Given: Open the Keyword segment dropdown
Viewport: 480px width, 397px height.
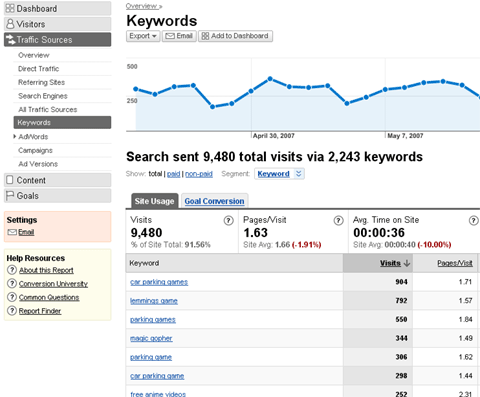Looking at the screenshot, I should (279, 174).
